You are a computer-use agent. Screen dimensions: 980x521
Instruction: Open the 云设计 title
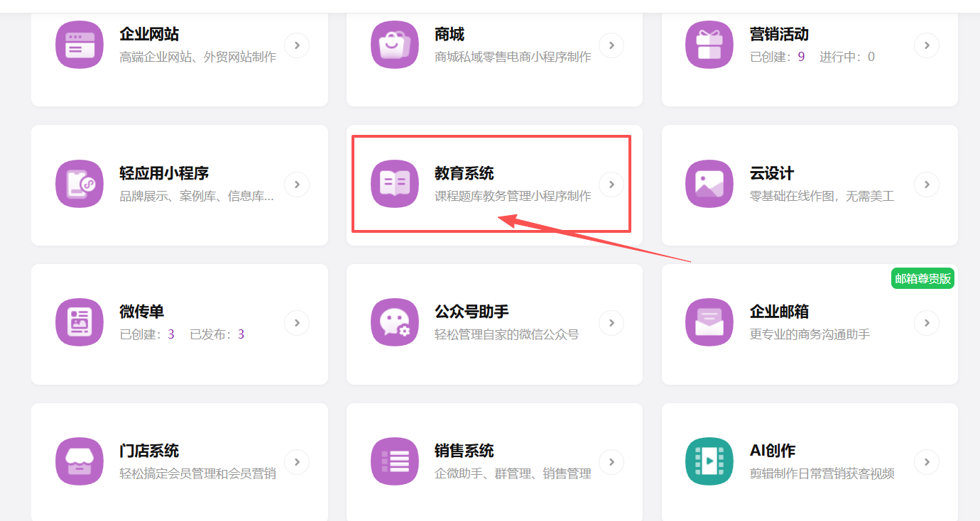tap(772, 173)
